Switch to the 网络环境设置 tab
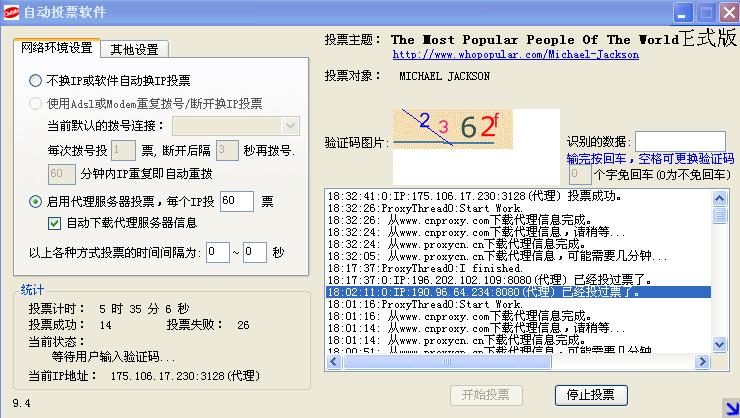 click(57, 48)
